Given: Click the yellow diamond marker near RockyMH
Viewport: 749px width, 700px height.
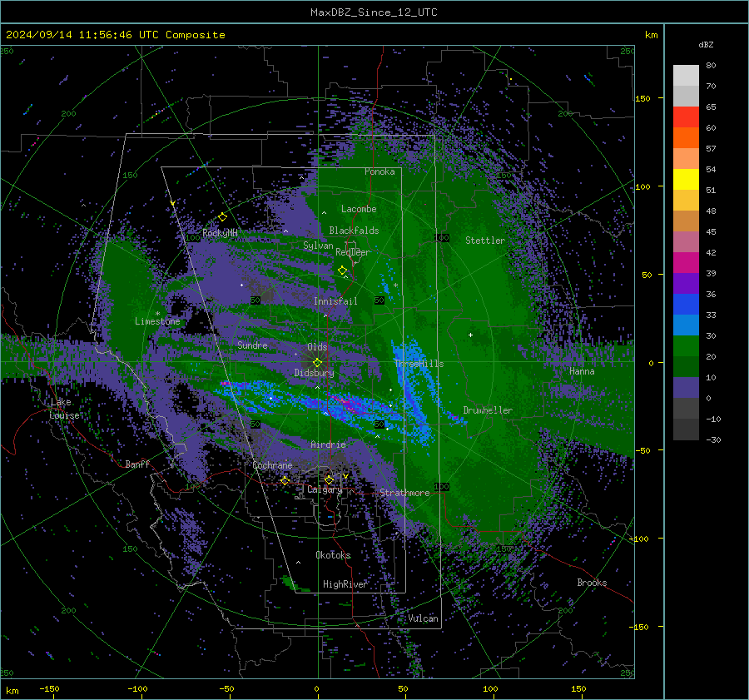Looking at the screenshot, I should coord(222,217).
